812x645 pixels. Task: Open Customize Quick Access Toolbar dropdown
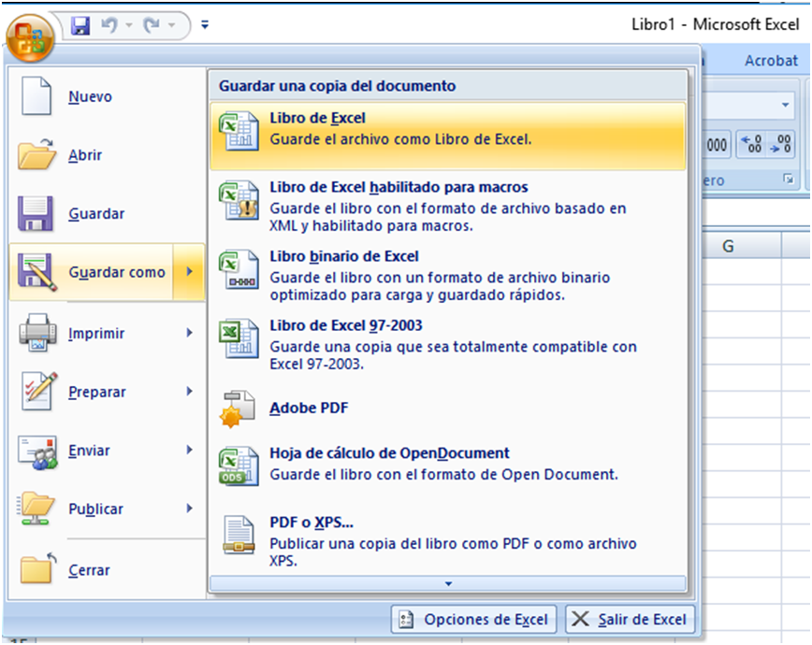click(205, 24)
